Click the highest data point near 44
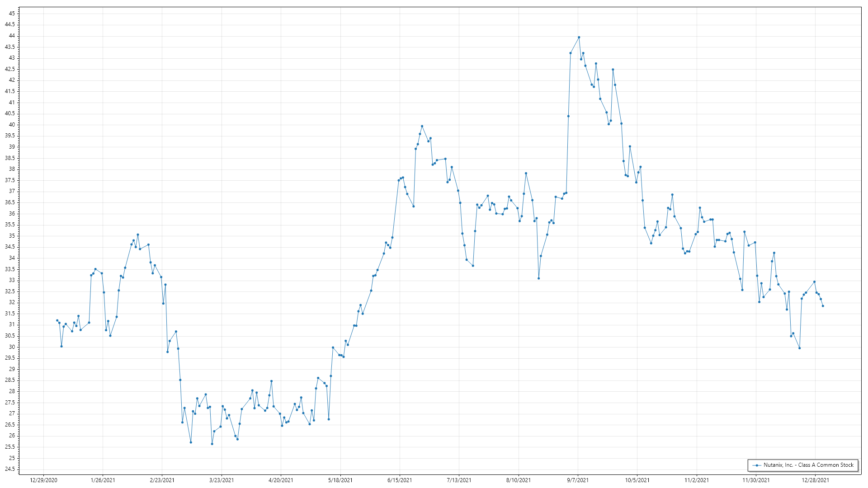This screenshot has height=488, width=868. [579, 38]
